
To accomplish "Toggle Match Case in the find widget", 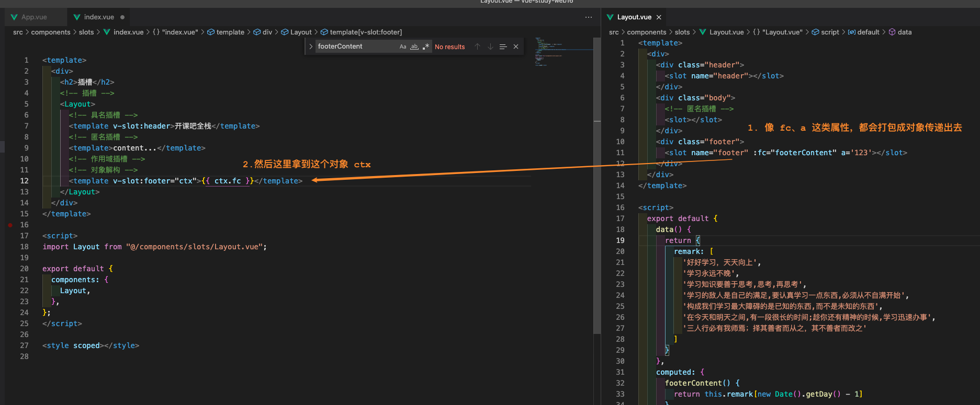I will (x=403, y=47).
